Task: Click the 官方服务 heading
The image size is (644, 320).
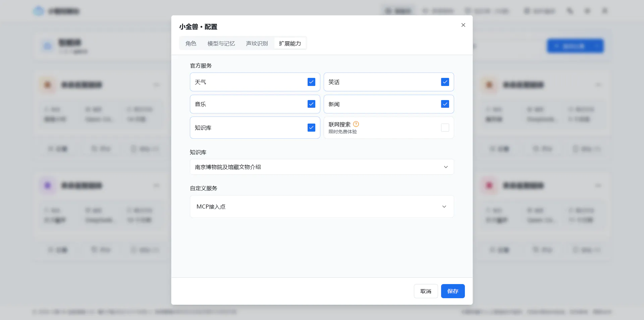Action: tap(201, 65)
